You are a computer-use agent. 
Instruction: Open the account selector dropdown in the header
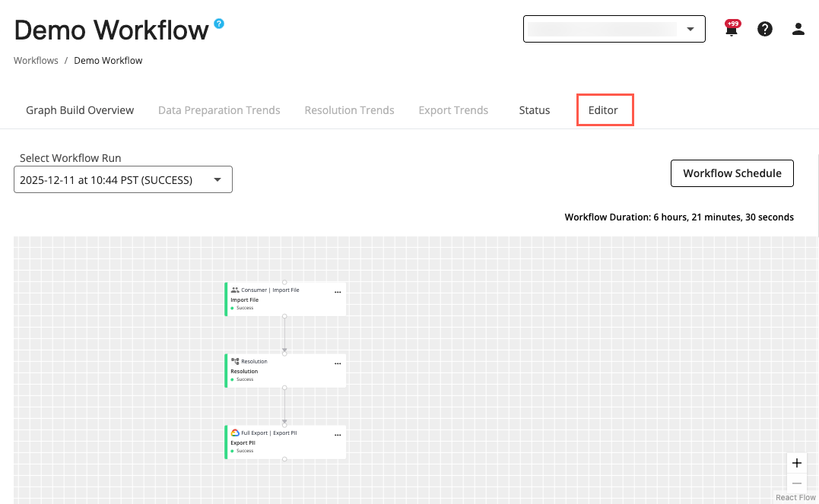point(688,29)
